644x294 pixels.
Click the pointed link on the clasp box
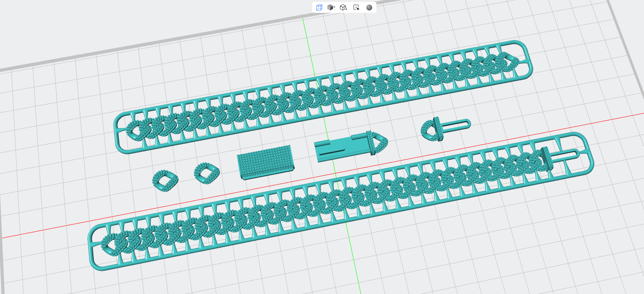coord(378,143)
